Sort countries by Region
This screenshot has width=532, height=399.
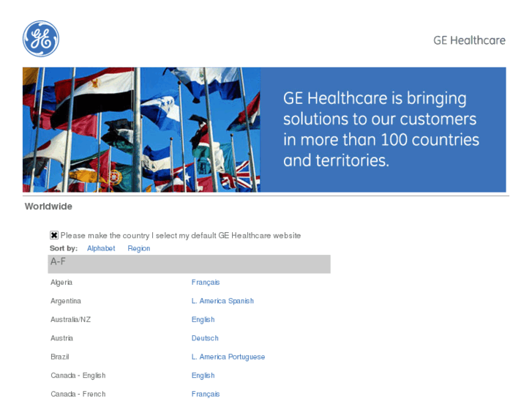[138, 248]
